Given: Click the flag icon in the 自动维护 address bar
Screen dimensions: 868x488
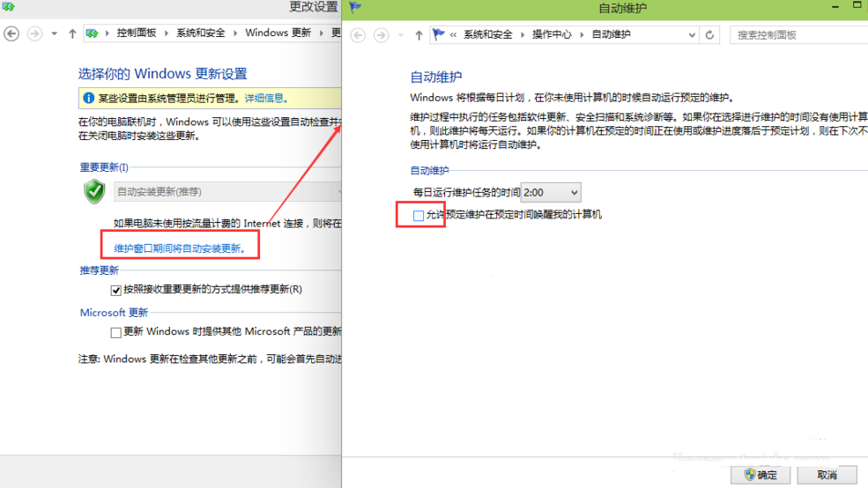Looking at the screenshot, I should coord(438,35).
